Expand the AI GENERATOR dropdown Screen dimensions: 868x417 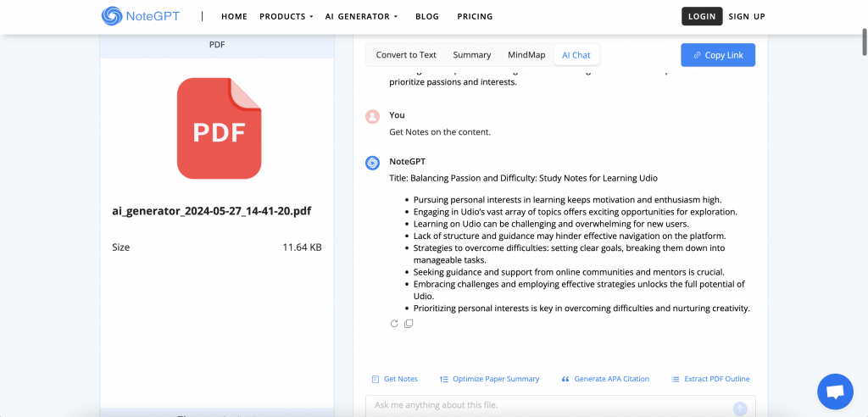tap(361, 17)
